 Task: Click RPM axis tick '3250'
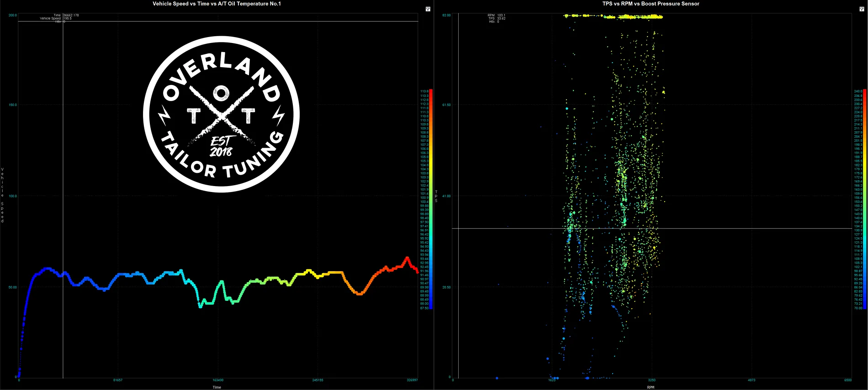(x=652, y=380)
